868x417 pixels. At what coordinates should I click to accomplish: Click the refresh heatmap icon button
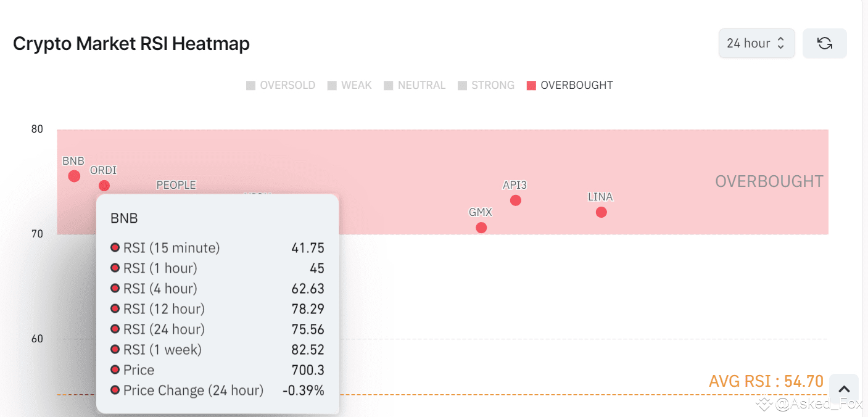pos(824,43)
